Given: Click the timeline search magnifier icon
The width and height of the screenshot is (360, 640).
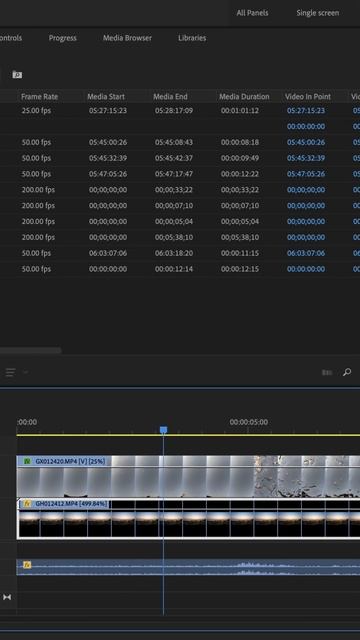Looking at the screenshot, I should [347, 372].
